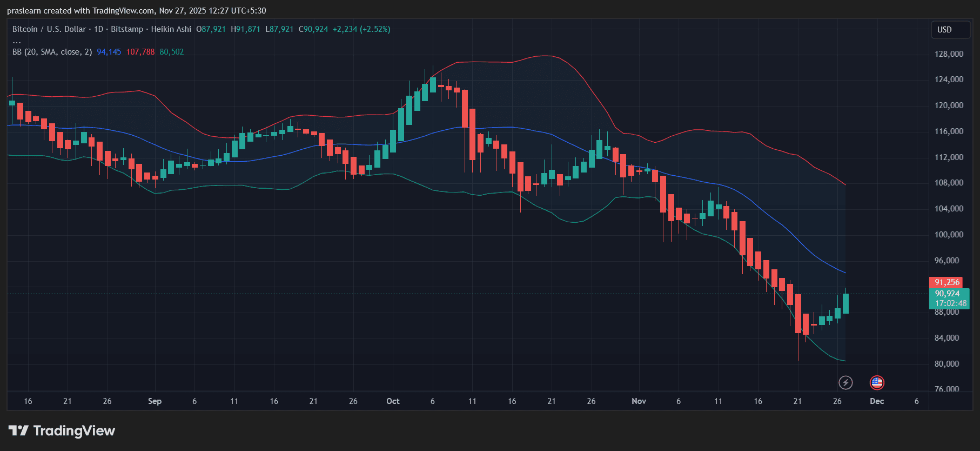Select the BB (20, SMA, close, 2) indicator label
The width and height of the screenshot is (980, 451).
pyautogui.click(x=52, y=52)
